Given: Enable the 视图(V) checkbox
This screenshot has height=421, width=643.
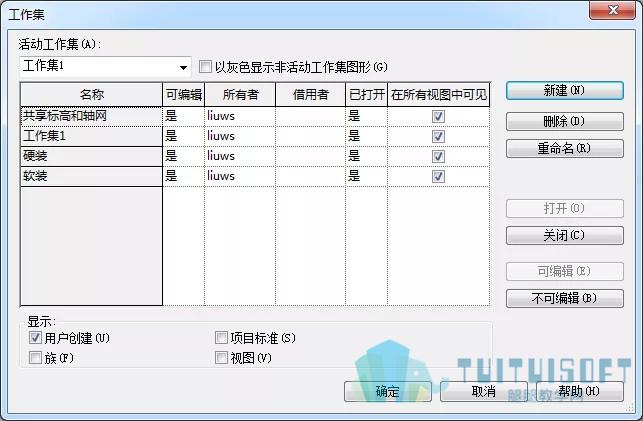Looking at the screenshot, I should [221, 358].
